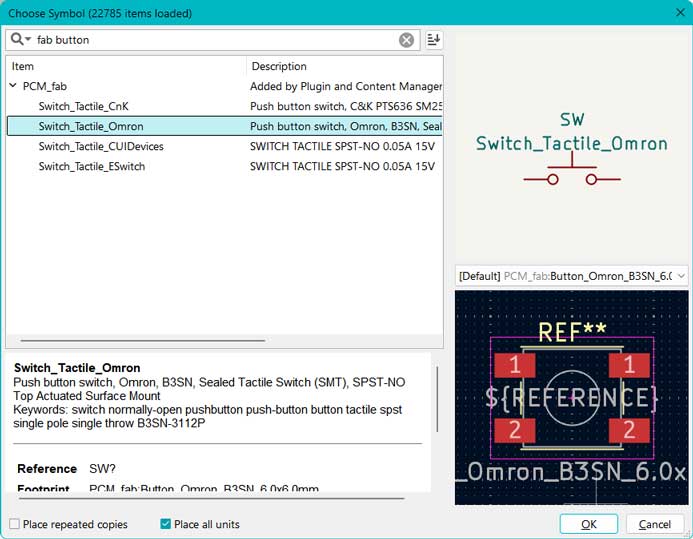This screenshot has width=693, height=539.
Task: Close the Choose Symbol dialog
Action: [x=680, y=12]
